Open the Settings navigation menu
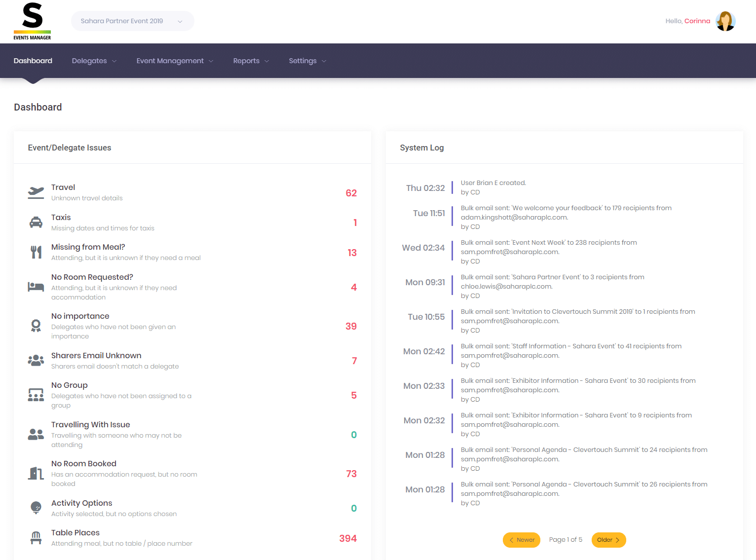This screenshot has height=560, width=756. point(307,61)
